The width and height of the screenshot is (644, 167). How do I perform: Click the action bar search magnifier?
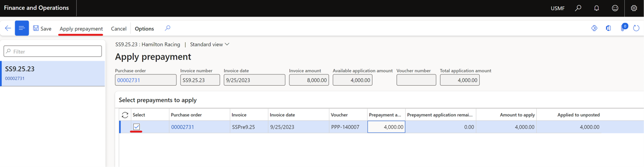point(167,28)
